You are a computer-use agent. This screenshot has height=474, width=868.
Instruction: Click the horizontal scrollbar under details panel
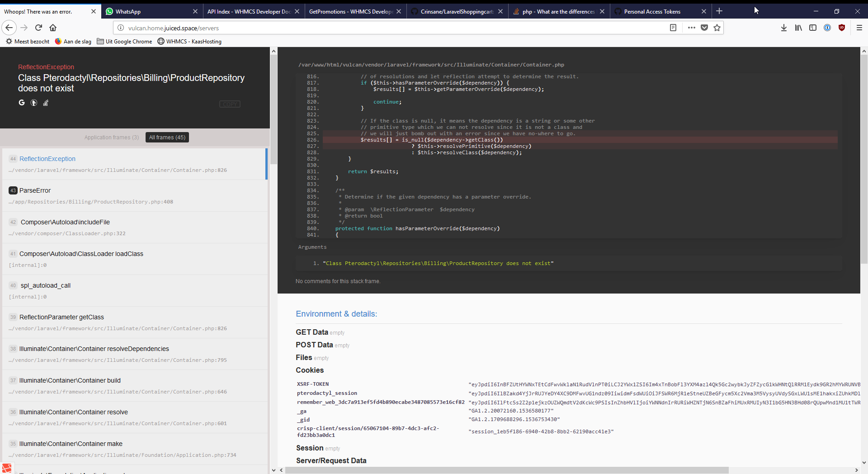(506, 470)
